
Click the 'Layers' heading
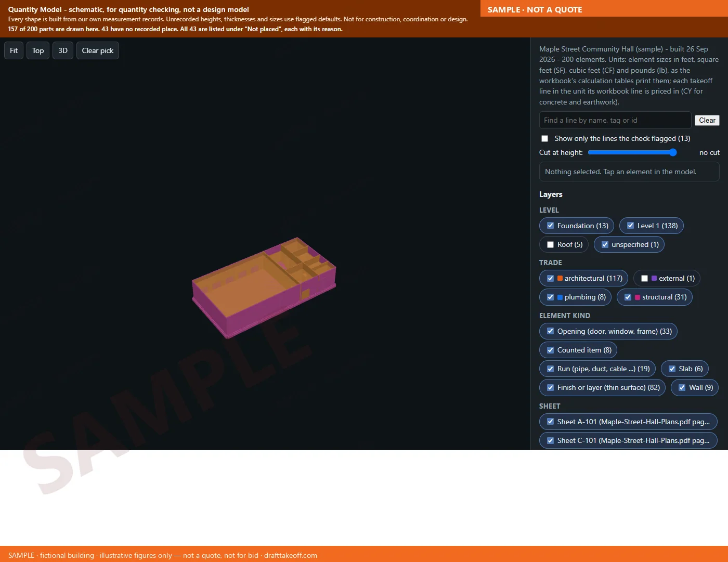tap(551, 194)
